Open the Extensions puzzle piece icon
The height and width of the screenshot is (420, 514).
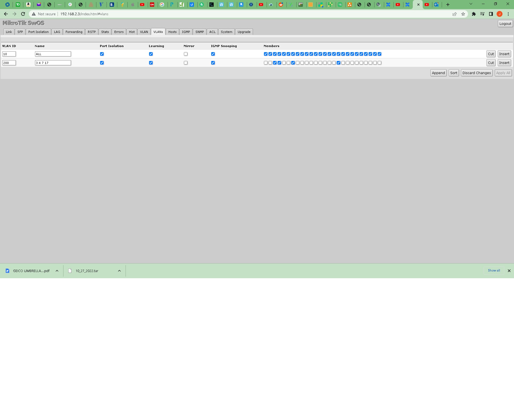pyautogui.click(x=474, y=14)
